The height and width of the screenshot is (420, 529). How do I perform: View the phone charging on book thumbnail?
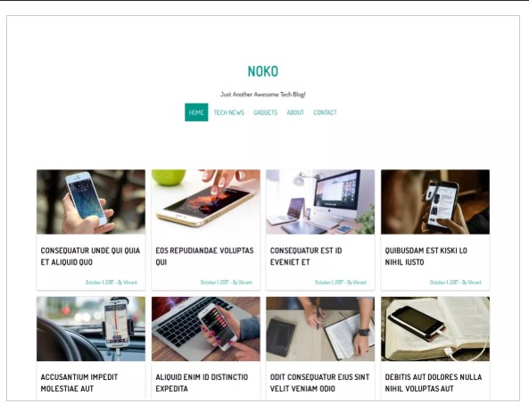[x=435, y=329]
